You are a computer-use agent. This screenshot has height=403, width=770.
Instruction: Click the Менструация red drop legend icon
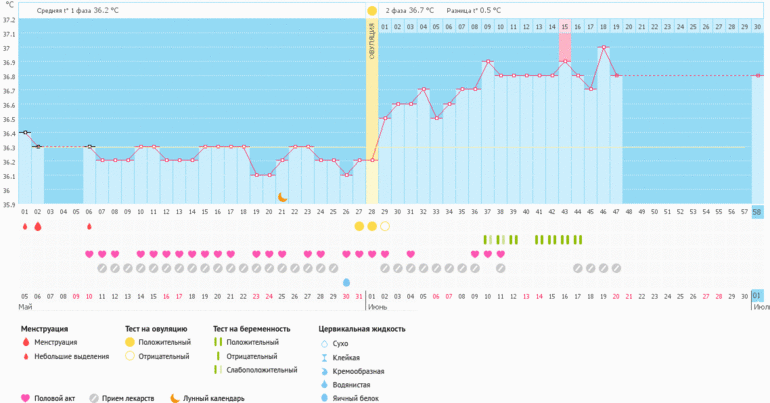pos(25,342)
